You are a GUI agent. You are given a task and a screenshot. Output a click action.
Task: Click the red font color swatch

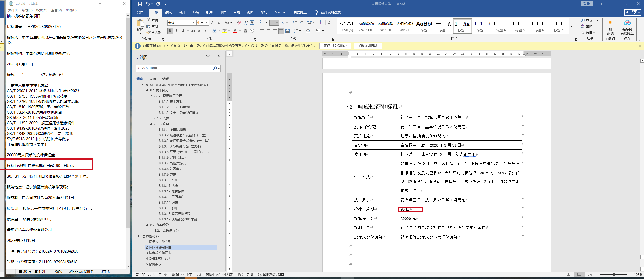click(x=235, y=31)
